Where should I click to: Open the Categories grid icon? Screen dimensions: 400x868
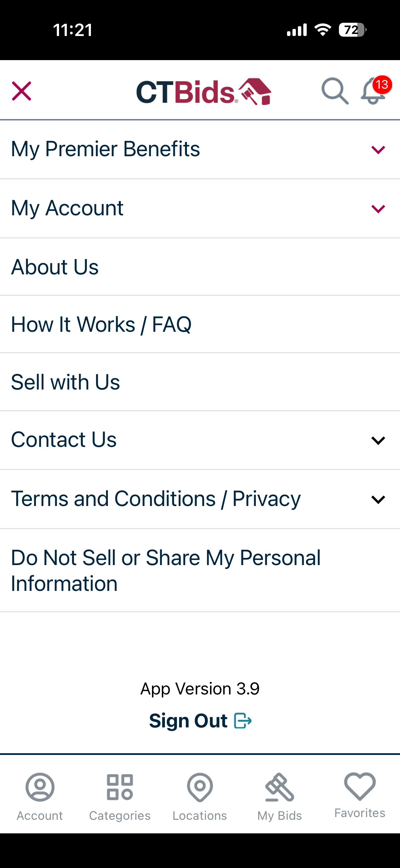pyautogui.click(x=120, y=787)
